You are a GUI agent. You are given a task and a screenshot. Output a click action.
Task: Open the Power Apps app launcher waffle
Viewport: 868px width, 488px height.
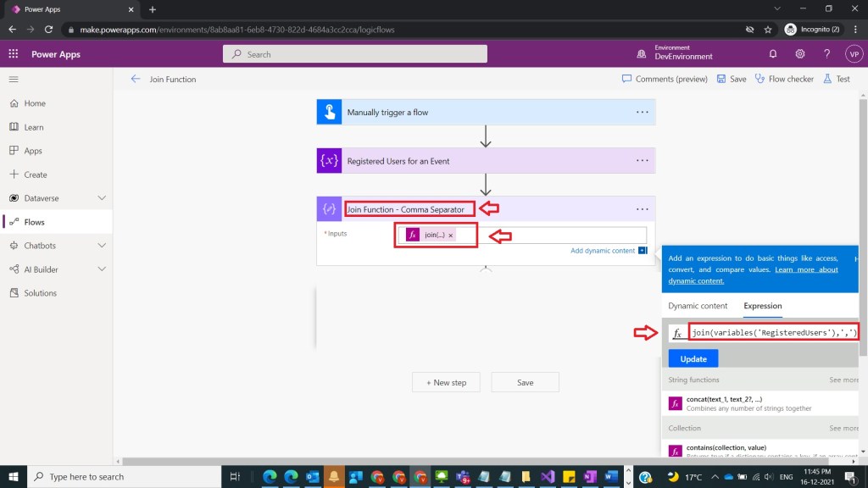(x=13, y=53)
